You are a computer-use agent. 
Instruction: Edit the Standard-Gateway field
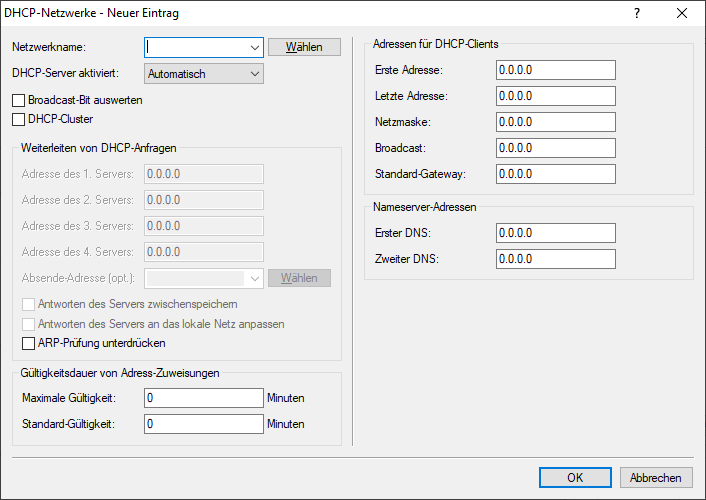555,174
